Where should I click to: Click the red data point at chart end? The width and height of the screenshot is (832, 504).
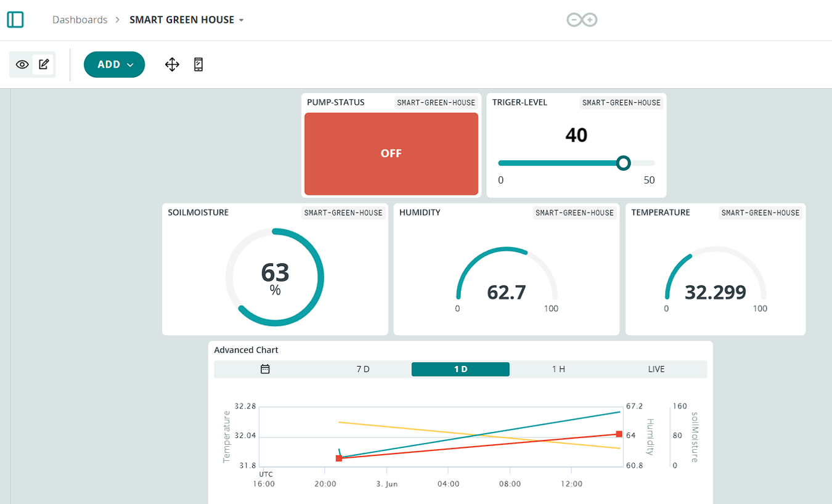(x=619, y=434)
